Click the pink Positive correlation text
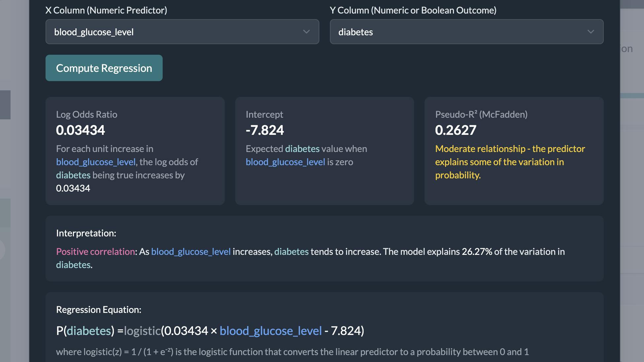This screenshot has height=362, width=644. pyautogui.click(x=95, y=252)
